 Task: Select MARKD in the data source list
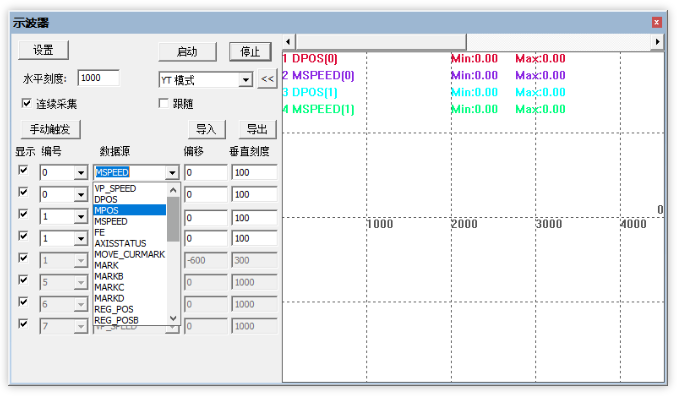click(x=130, y=298)
